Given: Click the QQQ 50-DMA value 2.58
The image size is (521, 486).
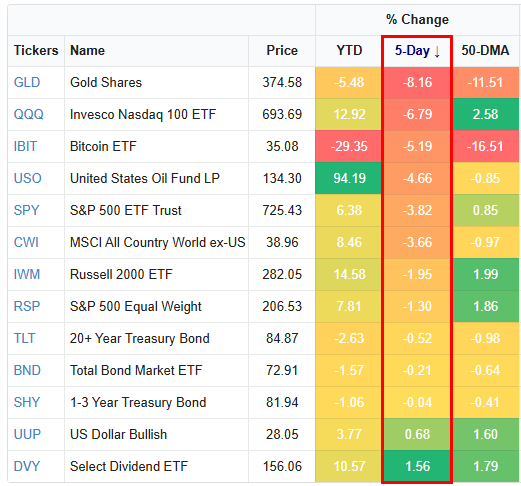Looking at the screenshot, I should pos(486,114).
